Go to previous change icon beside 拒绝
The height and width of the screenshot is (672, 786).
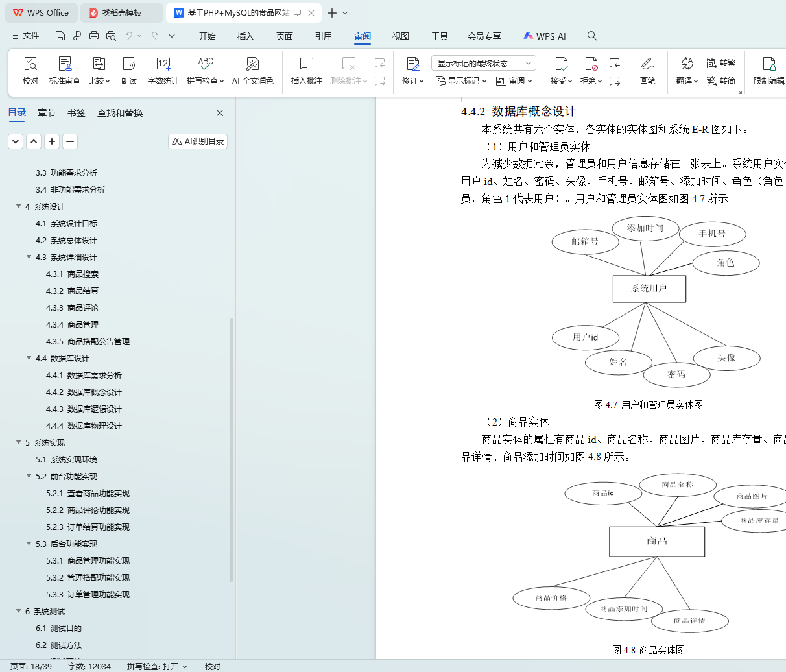point(615,63)
